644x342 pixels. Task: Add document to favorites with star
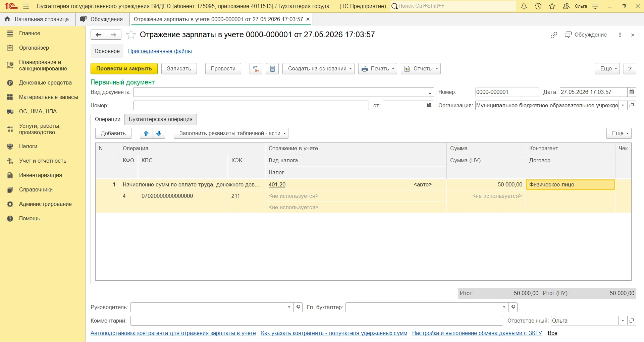click(131, 35)
